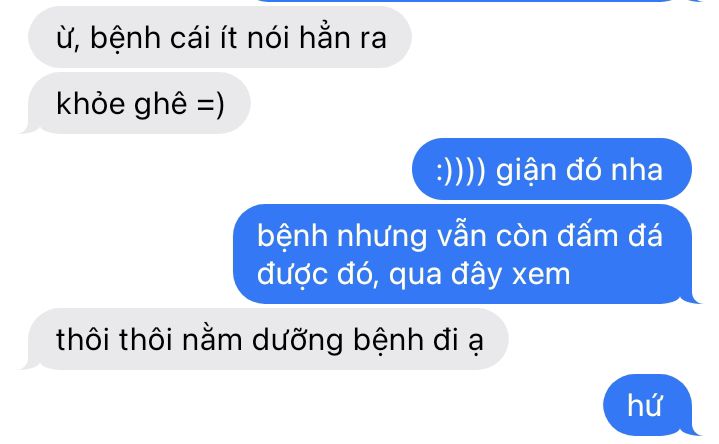Click the tail of the 'hứ' bubble
Viewport: 719px width, 444px height.
point(691,430)
